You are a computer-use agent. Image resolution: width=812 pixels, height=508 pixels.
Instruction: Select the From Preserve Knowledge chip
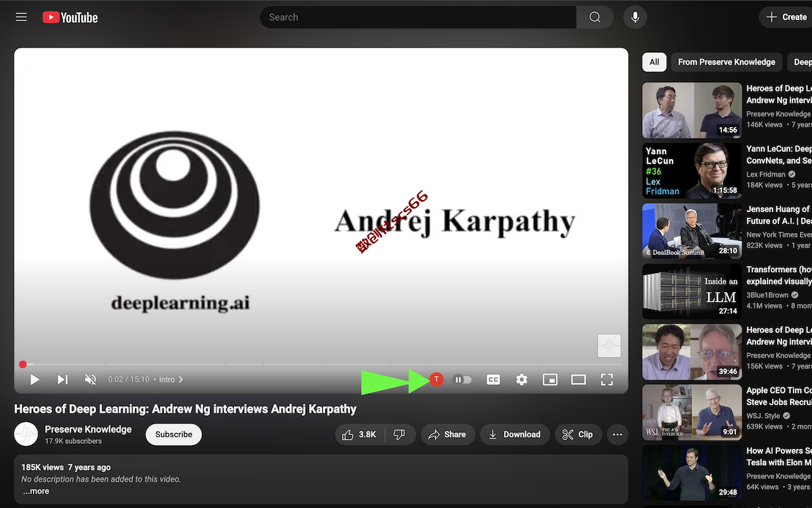coord(726,62)
